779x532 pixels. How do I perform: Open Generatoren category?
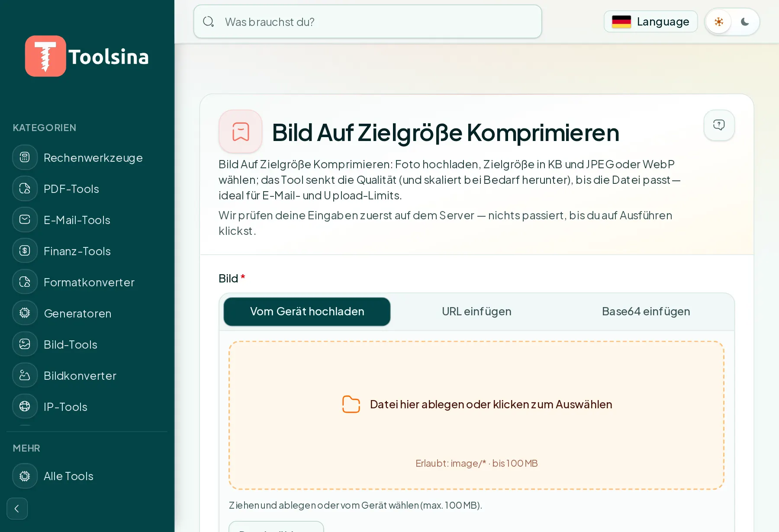87,313
